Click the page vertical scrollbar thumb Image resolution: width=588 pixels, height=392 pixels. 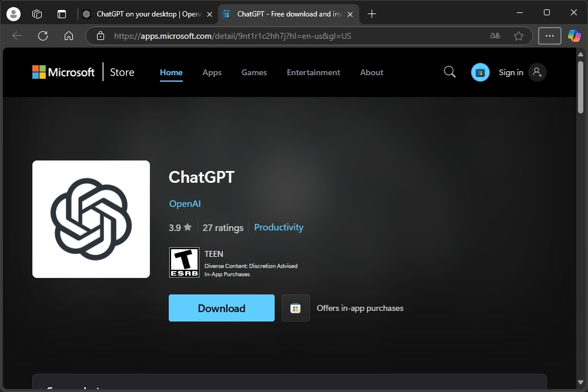tap(580, 86)
